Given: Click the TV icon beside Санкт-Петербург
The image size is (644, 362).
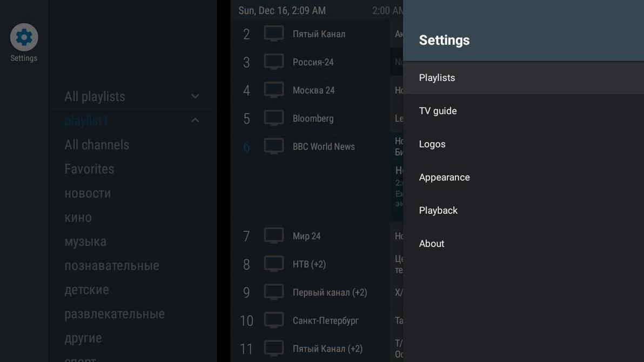Looking at the screenshot, I should (274, 320).
